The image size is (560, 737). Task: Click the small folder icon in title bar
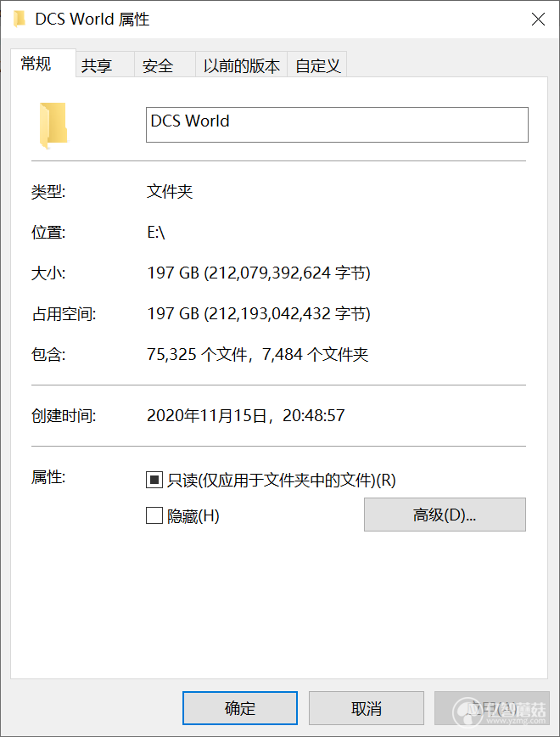(19, 20)
